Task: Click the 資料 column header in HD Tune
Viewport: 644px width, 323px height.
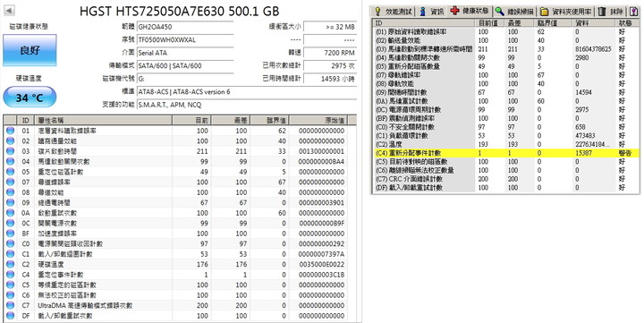Action: pyautogui.click(x=595, y=22)
